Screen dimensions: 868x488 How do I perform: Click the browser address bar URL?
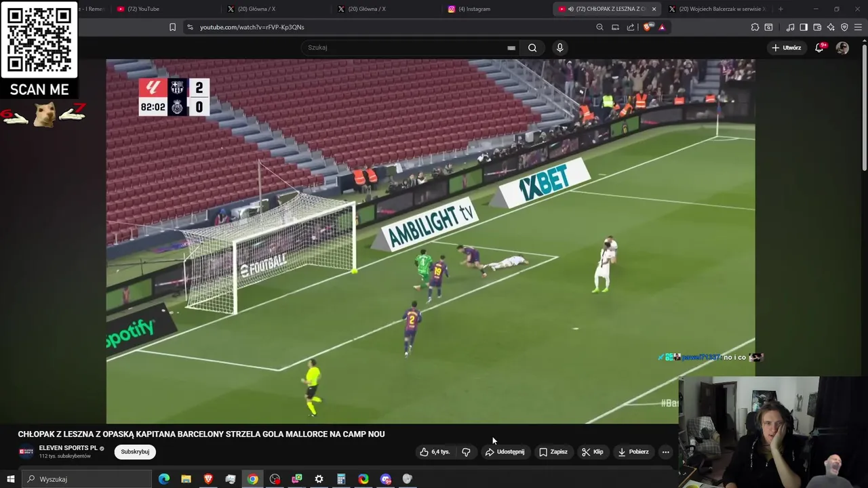coord(252,27)
